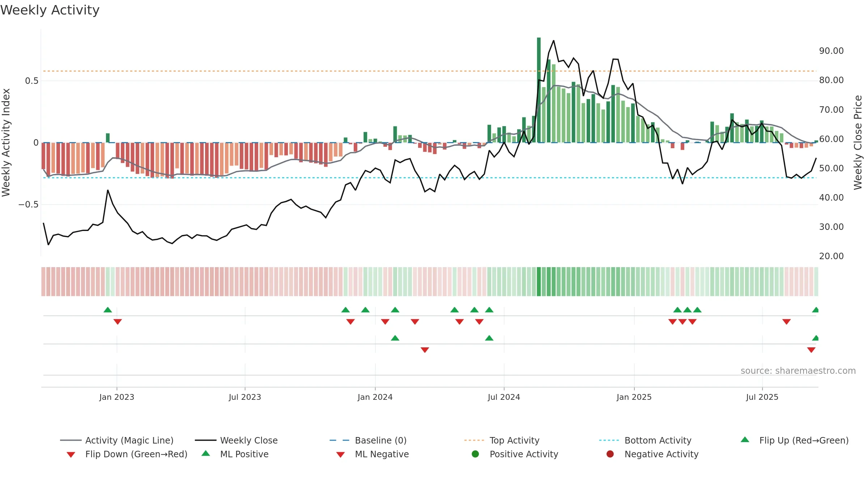This screenshot has height=488, width=868.
Task: Click the 50.00 price axis label
Action: (x=831, y=168)
